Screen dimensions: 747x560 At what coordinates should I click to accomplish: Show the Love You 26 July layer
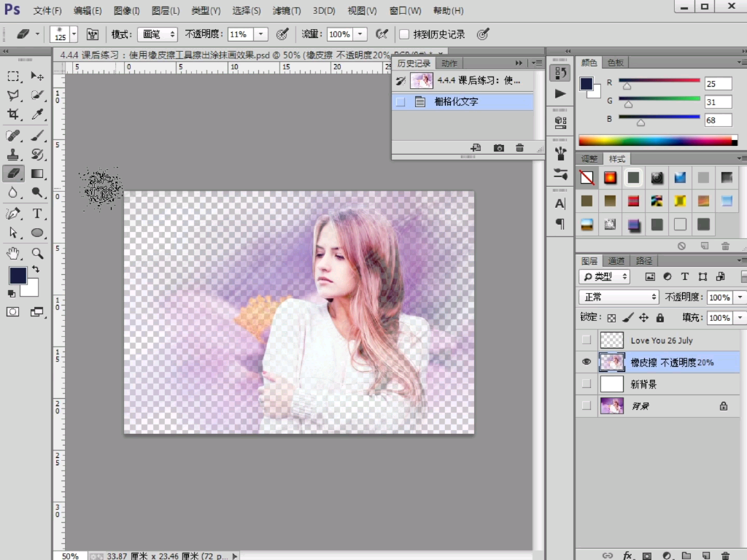pos(587,341)
